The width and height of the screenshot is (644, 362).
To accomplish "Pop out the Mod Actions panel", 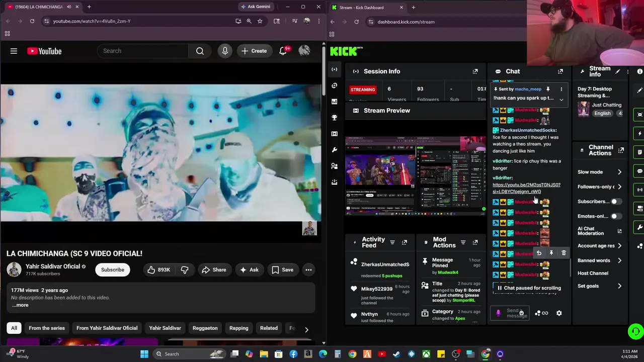I will pyautogui.click(x=475, y=242).
